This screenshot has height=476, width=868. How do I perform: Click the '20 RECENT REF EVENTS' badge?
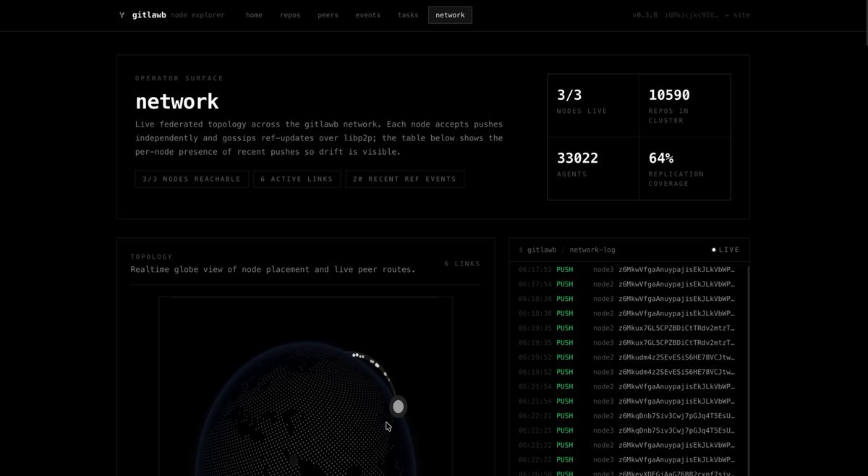(404, 179)
